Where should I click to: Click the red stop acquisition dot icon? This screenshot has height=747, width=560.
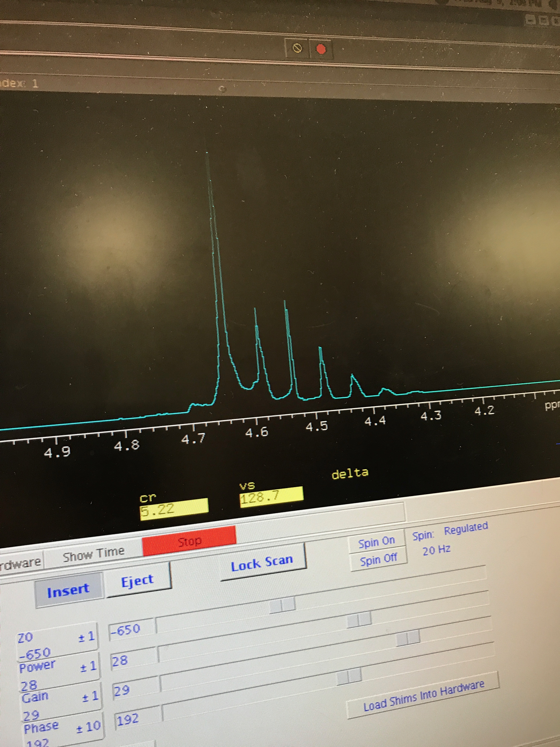tap(321, 49)
